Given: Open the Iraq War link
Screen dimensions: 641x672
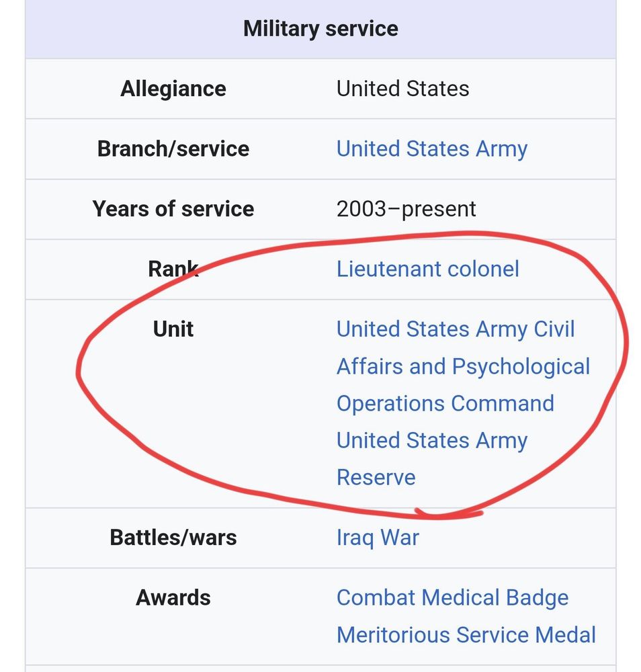Looking at the screenshot, I should coord(378,538).
